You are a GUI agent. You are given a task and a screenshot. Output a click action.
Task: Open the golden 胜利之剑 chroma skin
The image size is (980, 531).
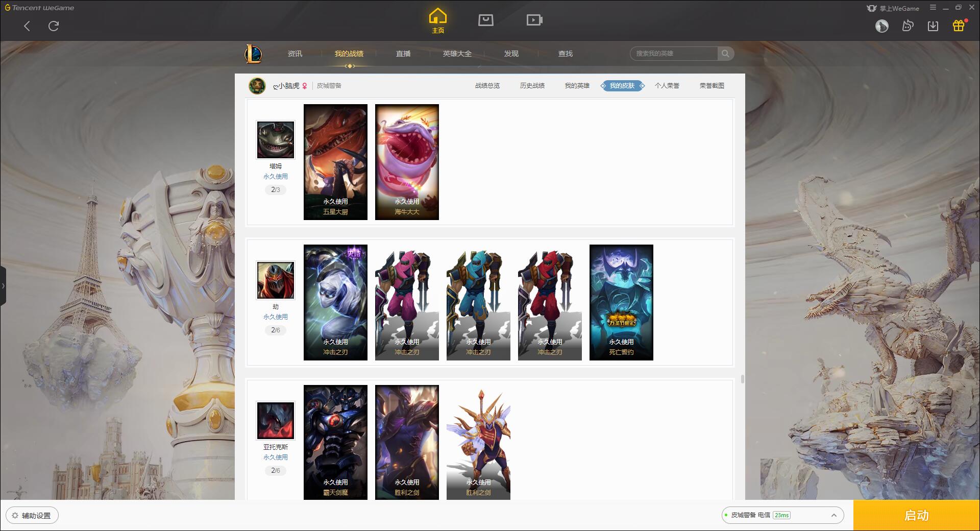coord(478,442)
